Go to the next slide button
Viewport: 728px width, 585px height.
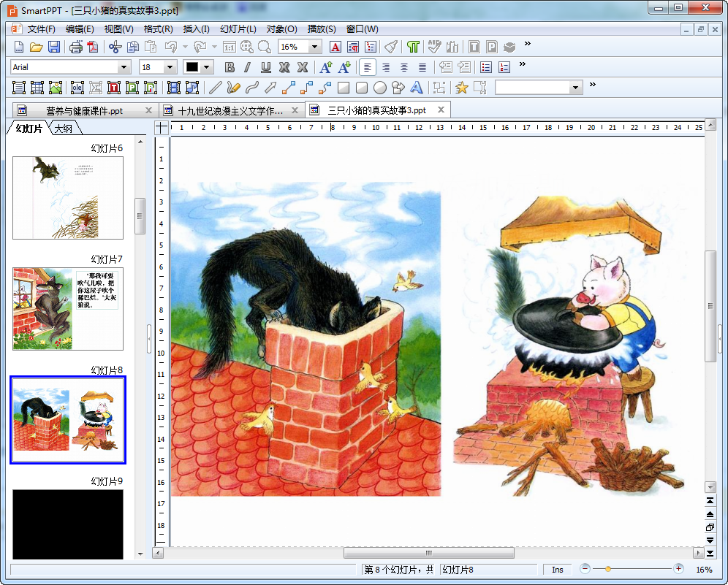(x=710, y=540)
